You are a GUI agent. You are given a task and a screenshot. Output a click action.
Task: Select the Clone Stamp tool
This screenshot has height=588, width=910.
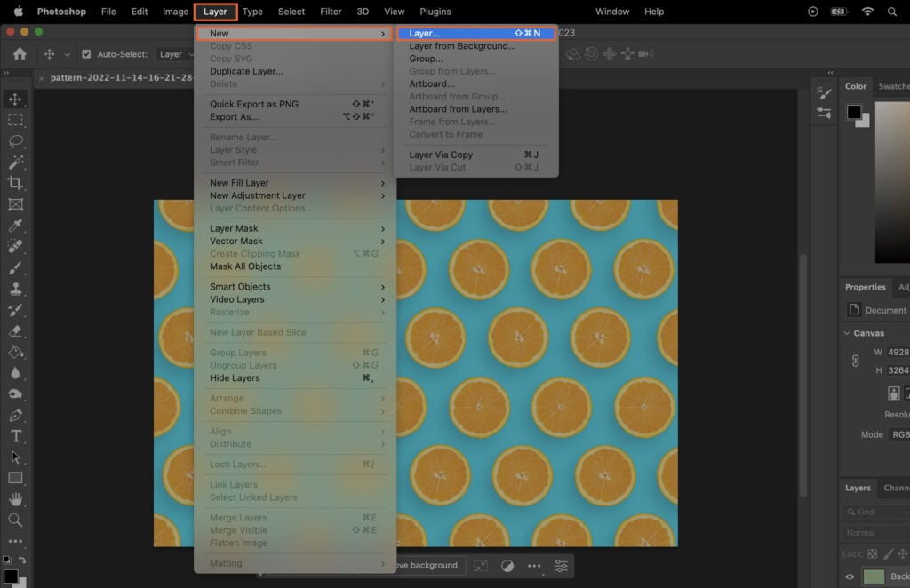coord(15,287)
